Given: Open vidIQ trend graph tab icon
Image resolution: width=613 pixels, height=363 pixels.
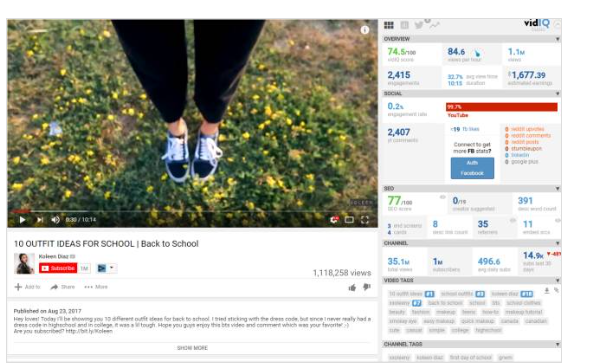Looking at the screenshot, I should (434, 25).
